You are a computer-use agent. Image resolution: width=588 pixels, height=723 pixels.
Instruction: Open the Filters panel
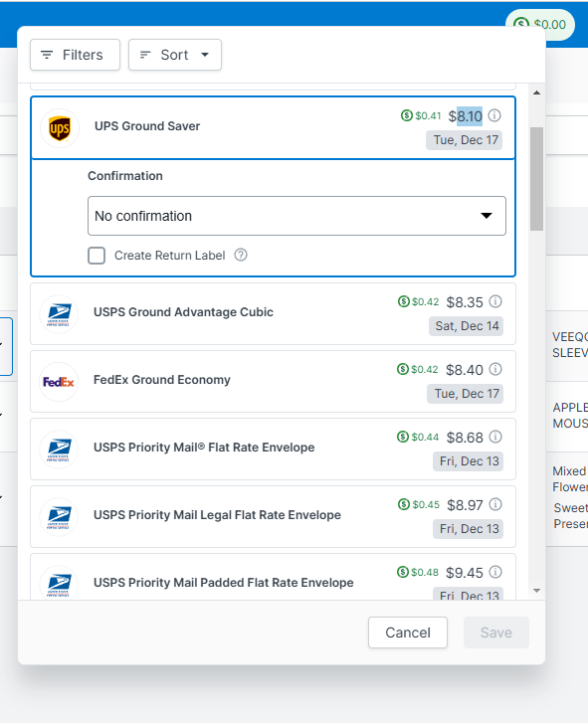[75, 55]
